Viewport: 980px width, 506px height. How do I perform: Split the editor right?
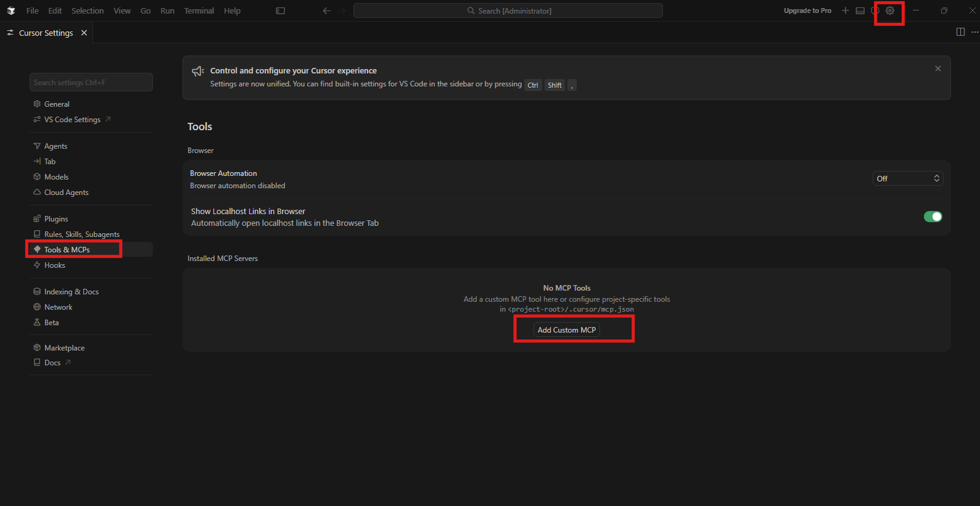coord(960,32)
